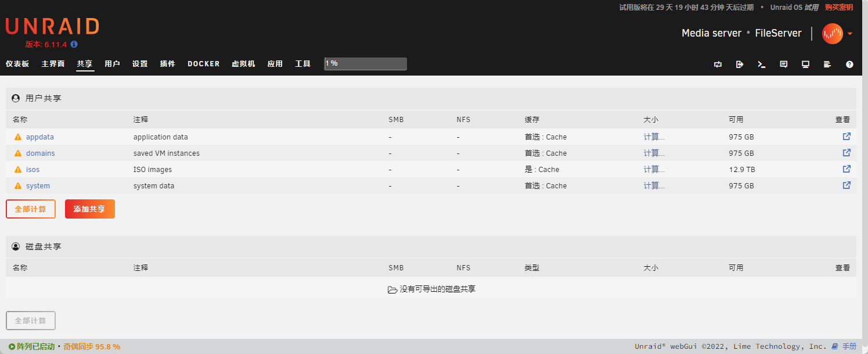Open the log viewer icon

pyautogui.click(x=828, y=65)
